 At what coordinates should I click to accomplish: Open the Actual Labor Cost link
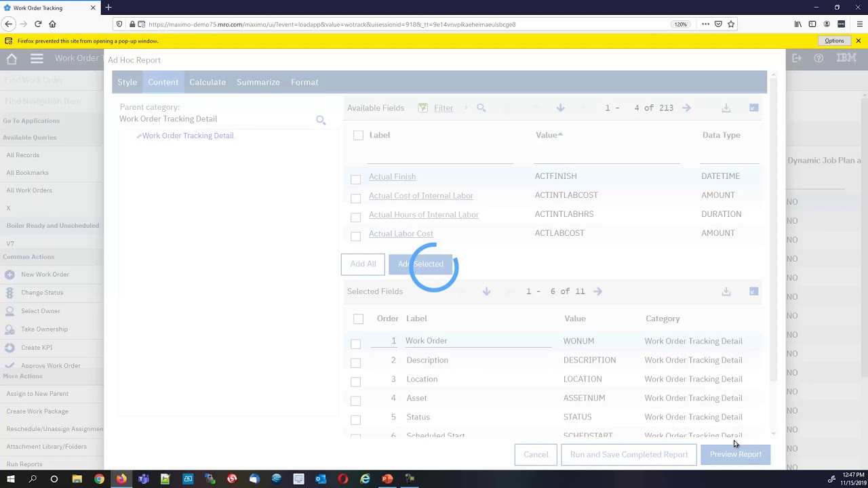coord(401,233)
